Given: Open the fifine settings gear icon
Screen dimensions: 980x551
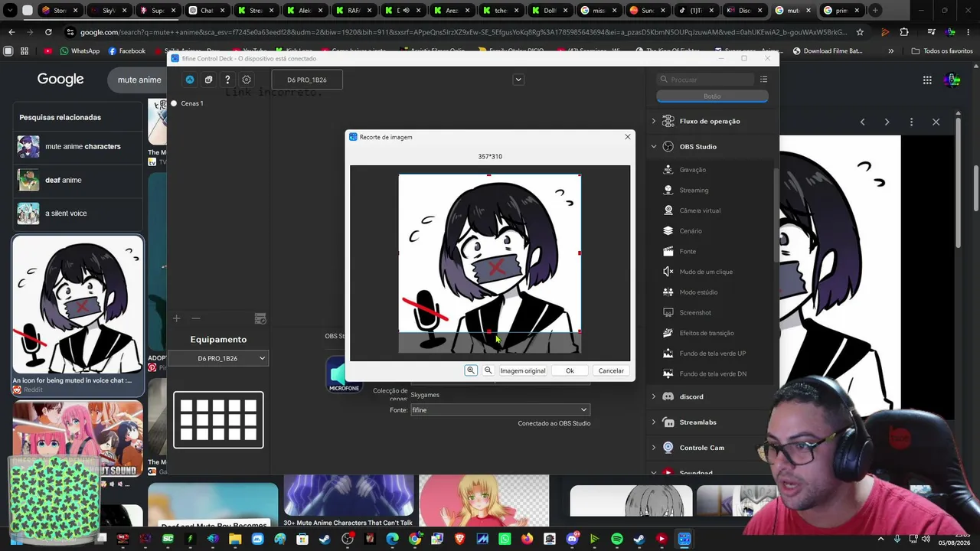Looking at the screenshot, I should click(x=247, y=80).
